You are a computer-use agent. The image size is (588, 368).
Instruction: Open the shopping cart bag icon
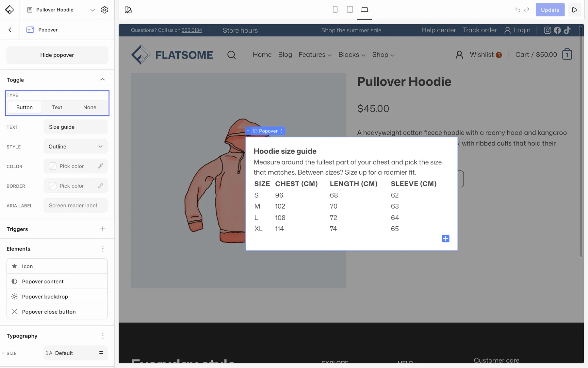(x=567, y=54)
